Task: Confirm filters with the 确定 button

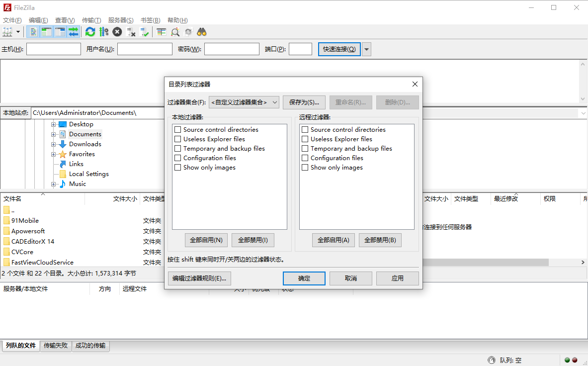Action: click(304, 278)
